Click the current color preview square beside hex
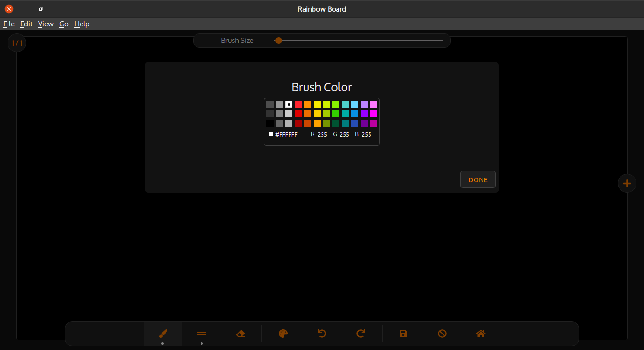 coord(271,134)
